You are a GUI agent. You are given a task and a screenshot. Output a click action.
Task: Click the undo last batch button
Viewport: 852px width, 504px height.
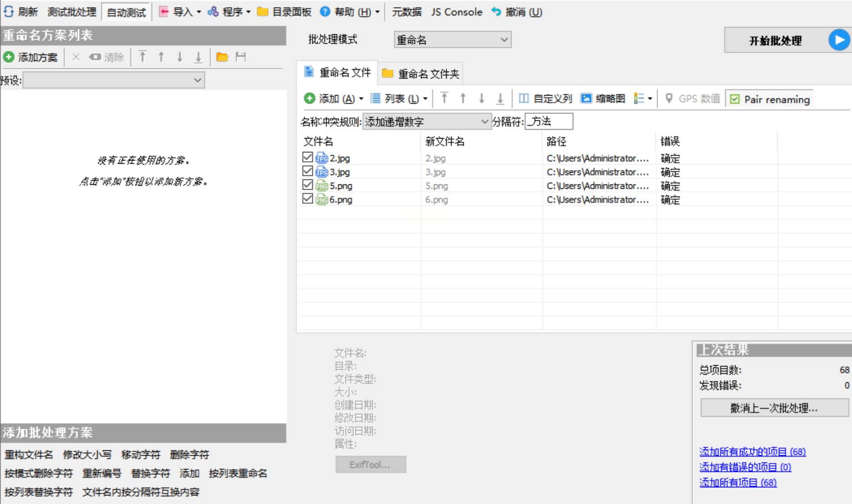(x=774, y=408)
